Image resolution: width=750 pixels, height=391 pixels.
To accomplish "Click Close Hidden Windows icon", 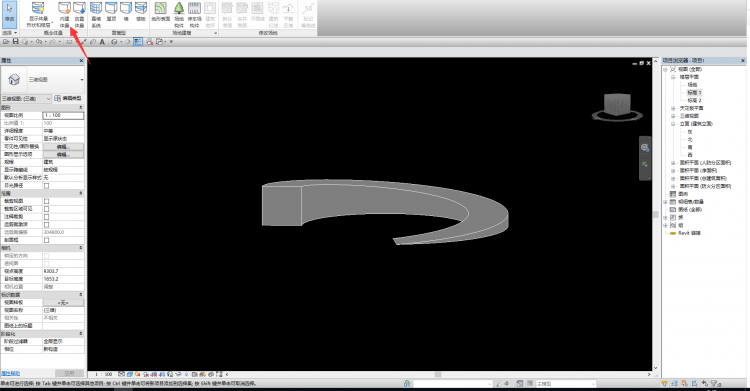I will (150, 42).
